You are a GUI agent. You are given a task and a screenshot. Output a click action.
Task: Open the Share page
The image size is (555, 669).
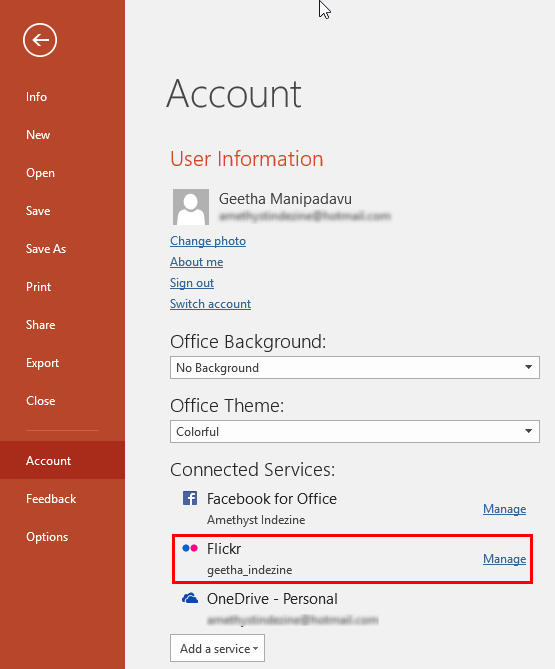(x=41, y=325)
